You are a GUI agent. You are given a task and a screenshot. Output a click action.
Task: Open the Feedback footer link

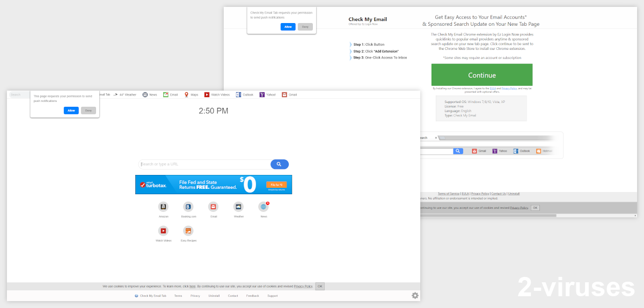pyautogui.click(x=253, y=296)
